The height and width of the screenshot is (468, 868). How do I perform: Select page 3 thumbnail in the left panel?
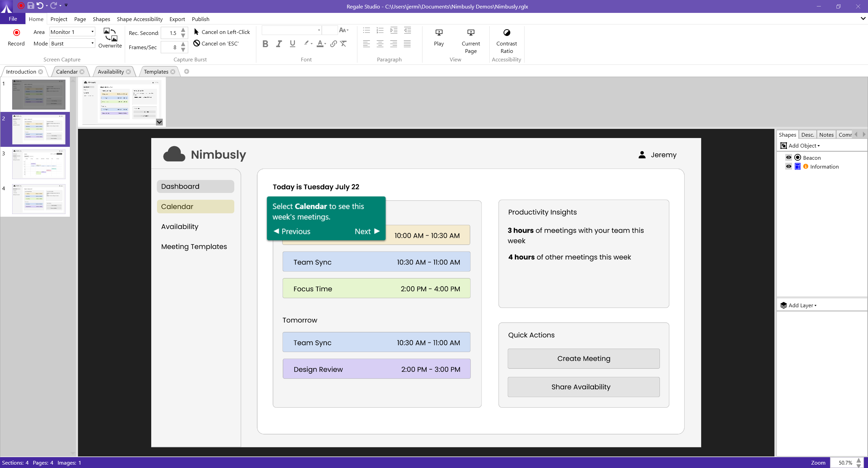[x=38, y=164]
